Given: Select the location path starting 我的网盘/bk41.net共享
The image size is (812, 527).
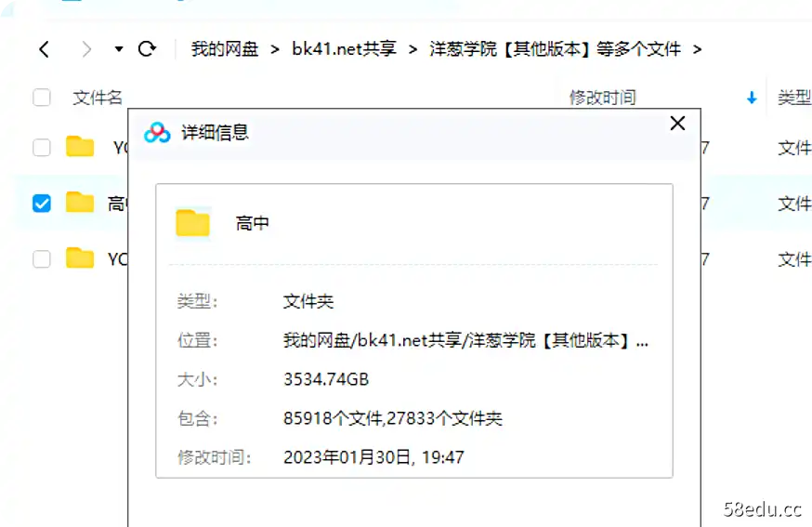Looking at the screenshot, I should [465, 340].
